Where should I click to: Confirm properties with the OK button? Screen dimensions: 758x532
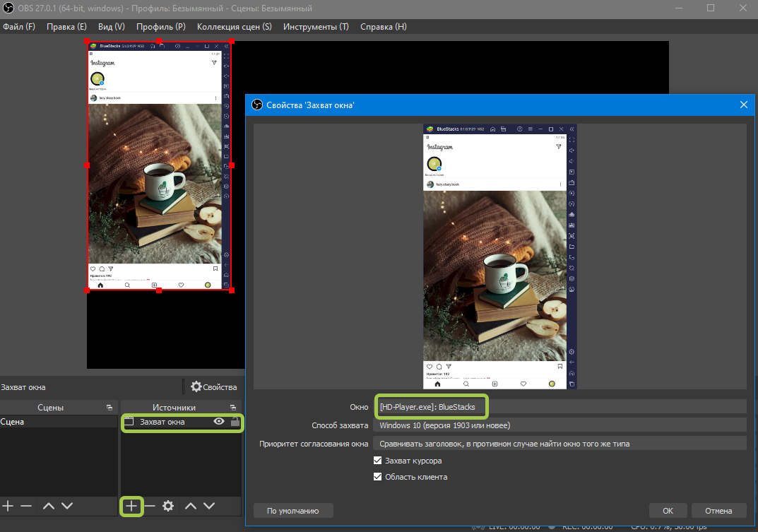668,510
